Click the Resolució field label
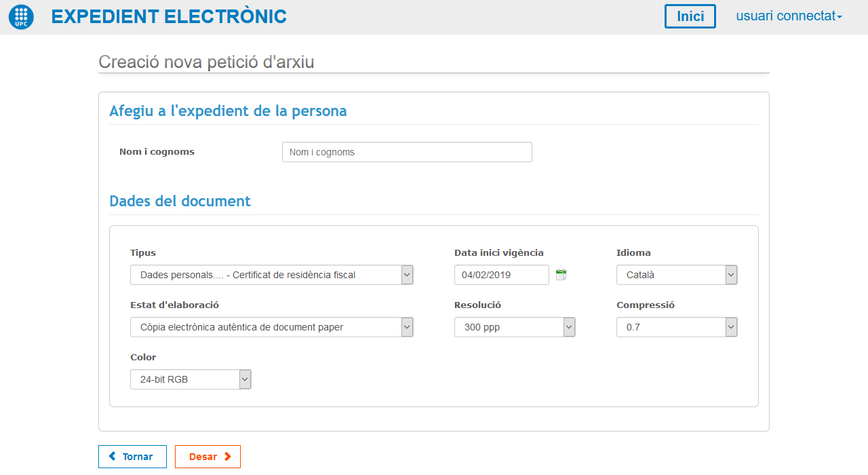The width and height of the screenshot is (868, 475). (477, 305)
